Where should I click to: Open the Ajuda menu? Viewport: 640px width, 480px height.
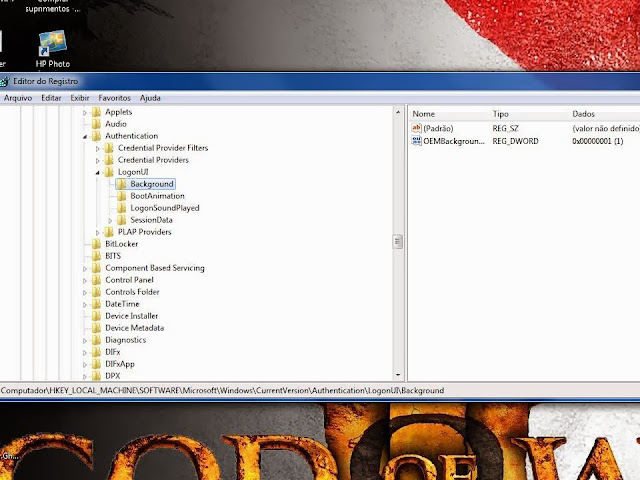click(150, 98)
